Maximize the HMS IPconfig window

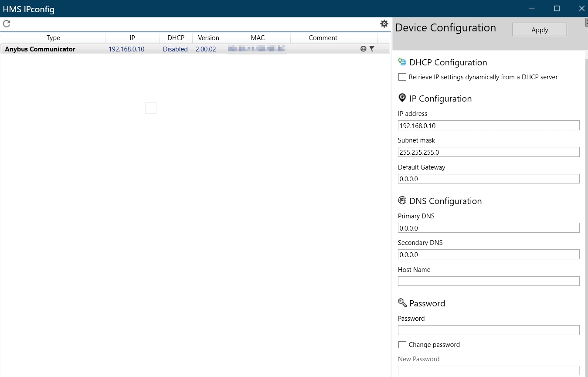557,8
